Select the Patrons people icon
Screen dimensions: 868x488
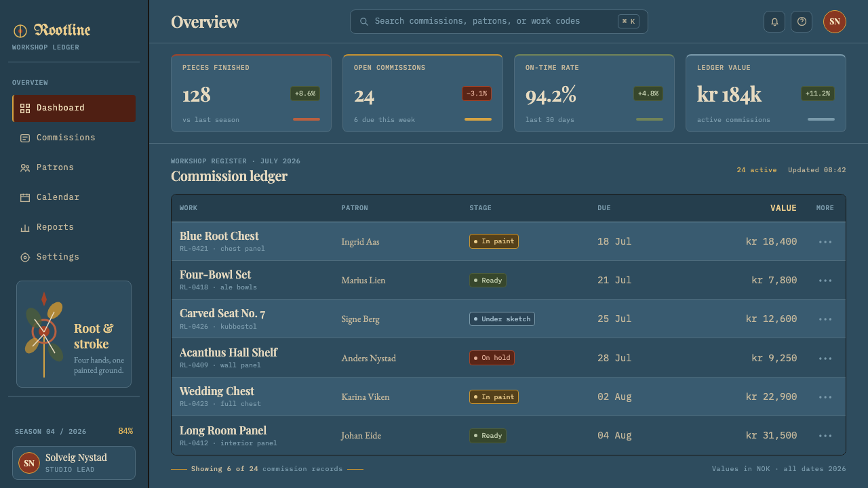(x=25, y=168)
